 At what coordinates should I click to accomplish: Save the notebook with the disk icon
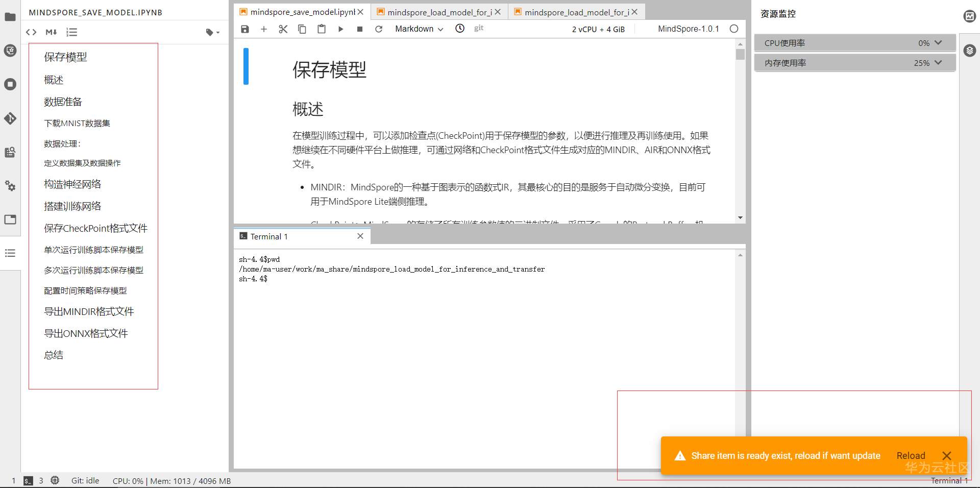245,29
